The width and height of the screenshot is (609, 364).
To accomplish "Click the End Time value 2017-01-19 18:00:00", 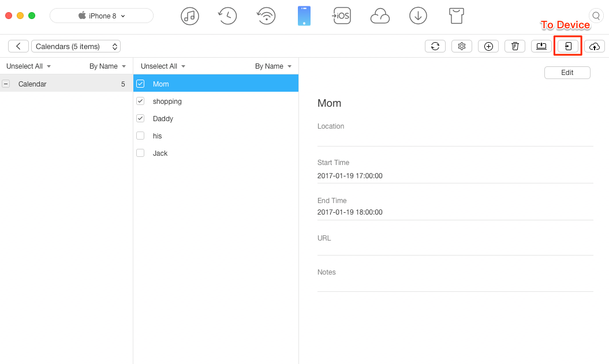I will 350,212.
